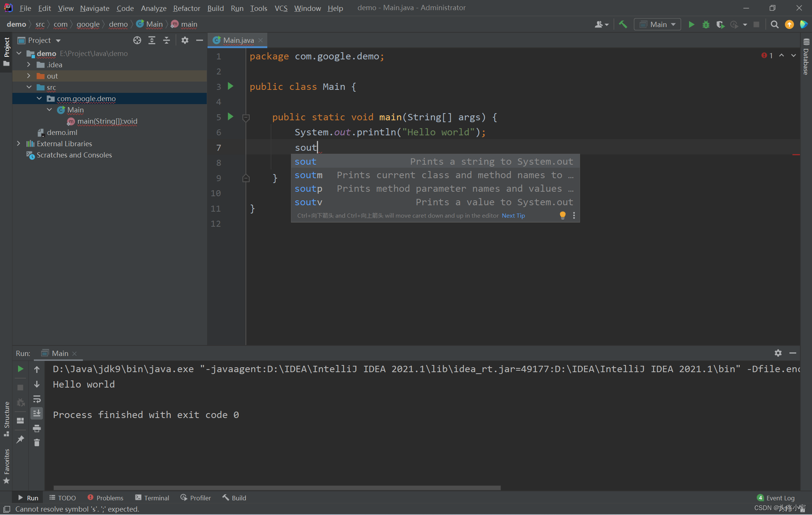
Task: Toggle soft-wrap in Run console
Action: click(x=36, y=399)
